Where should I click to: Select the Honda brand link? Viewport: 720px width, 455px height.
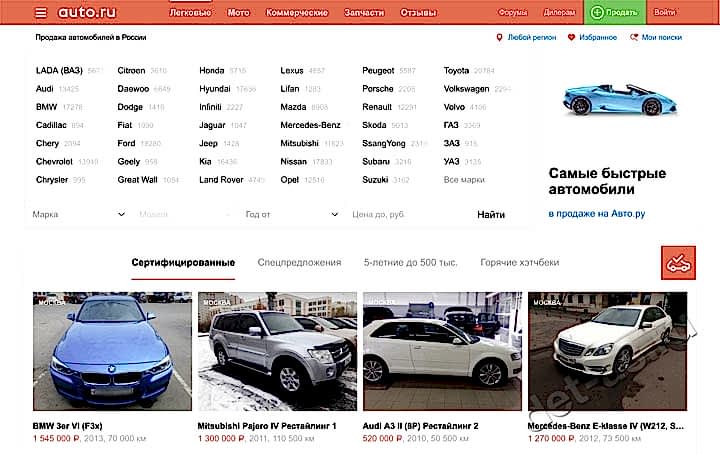click(212, 70)
